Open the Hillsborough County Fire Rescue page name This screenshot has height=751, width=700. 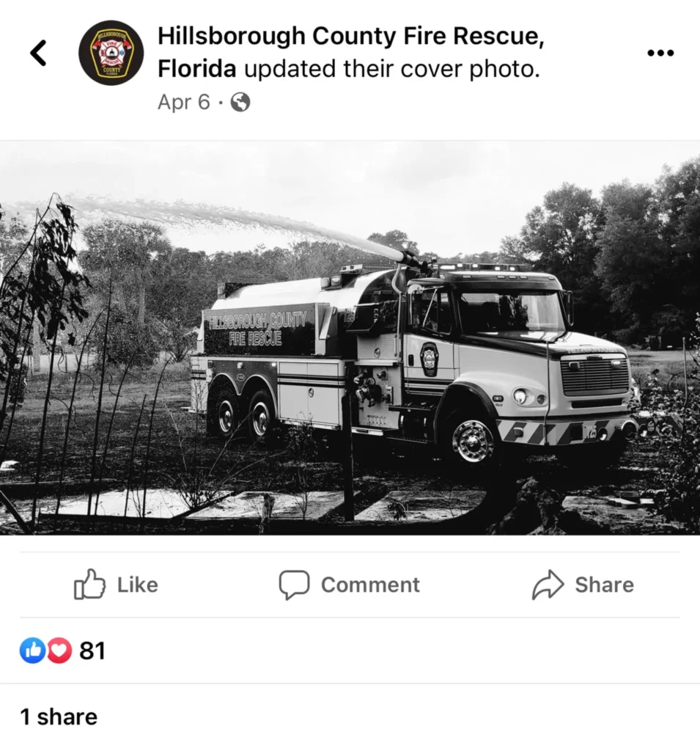[x=351, y=36]
